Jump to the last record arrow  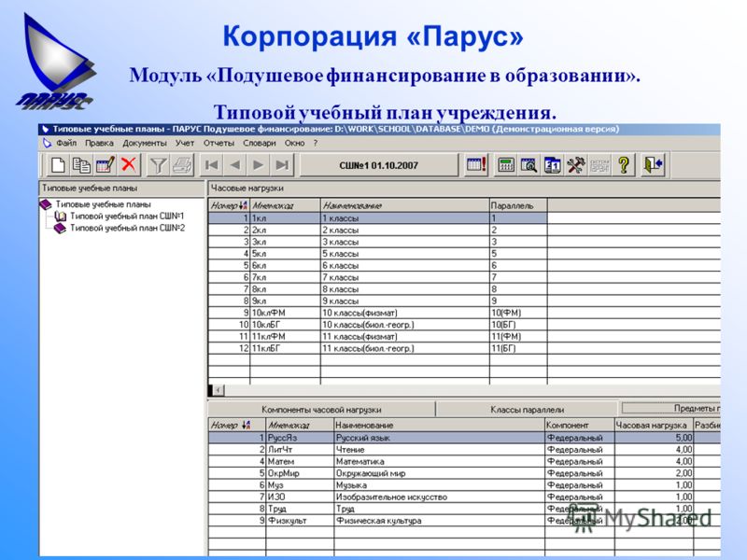[283, 165]
